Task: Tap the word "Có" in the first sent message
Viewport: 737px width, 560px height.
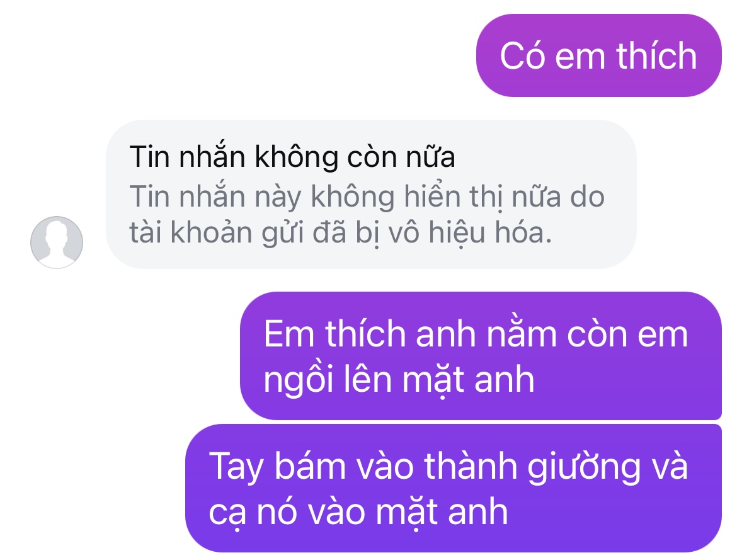Action: [x=522, y=56]
